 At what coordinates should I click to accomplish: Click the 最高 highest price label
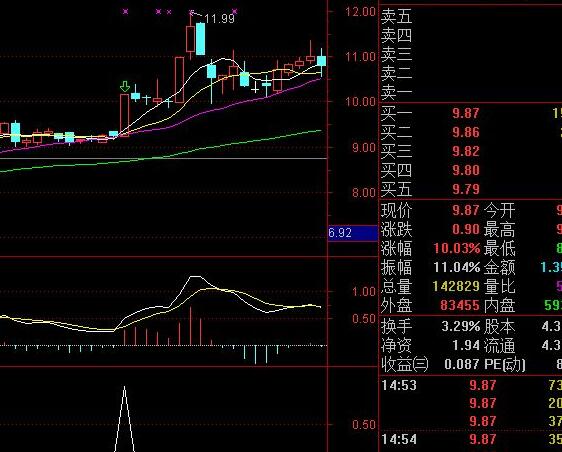[x=499, y=229]
